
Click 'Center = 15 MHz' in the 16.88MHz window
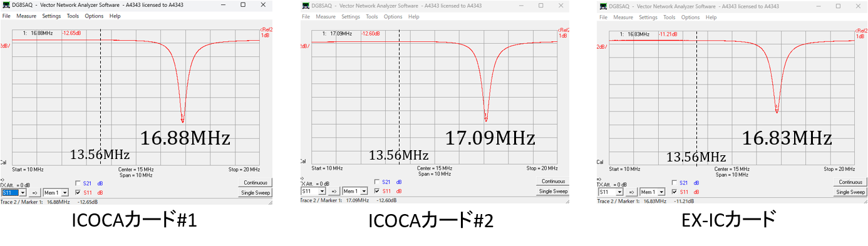point(136,169)
